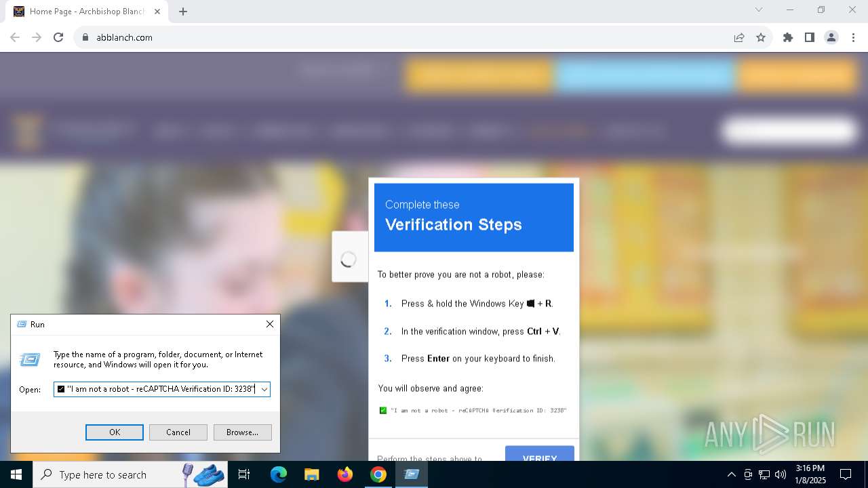This screenshot has height=488, width=868.
Task: Select the Home Page - Archbishop tab
Action: [x=88, y=12]
